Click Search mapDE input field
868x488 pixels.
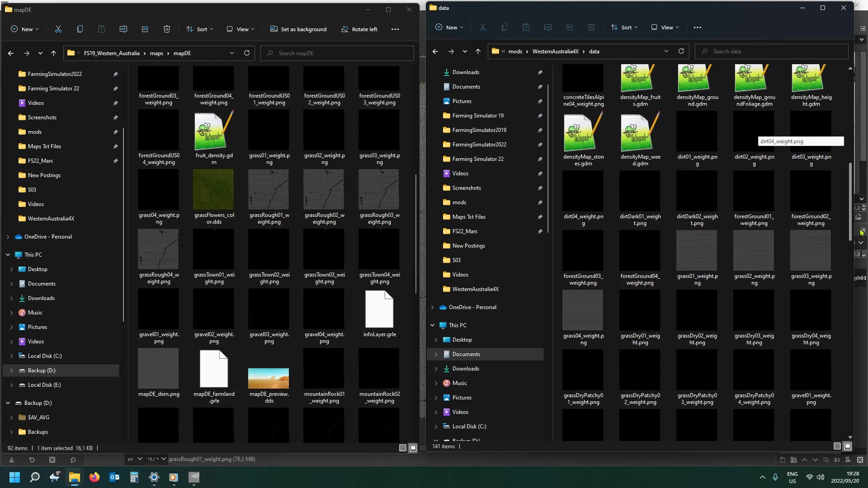pyautogui.click(x=337, y=53)
